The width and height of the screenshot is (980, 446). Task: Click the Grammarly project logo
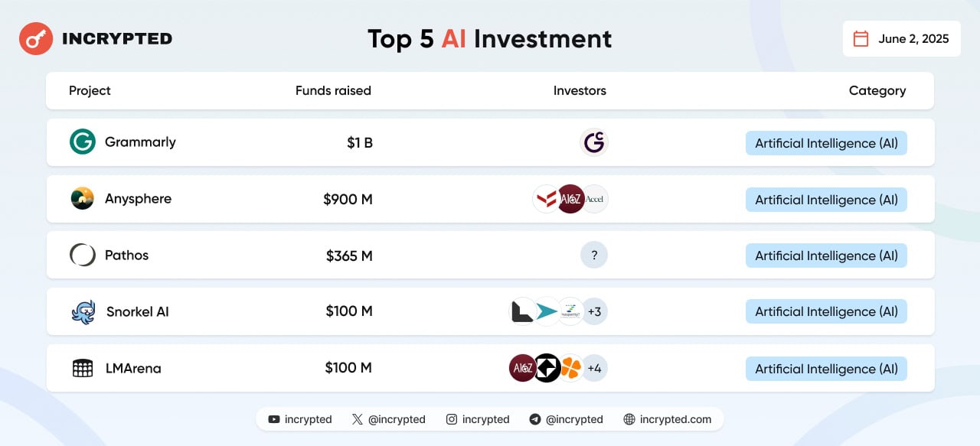pyautogui.click(x=83, y=142)
